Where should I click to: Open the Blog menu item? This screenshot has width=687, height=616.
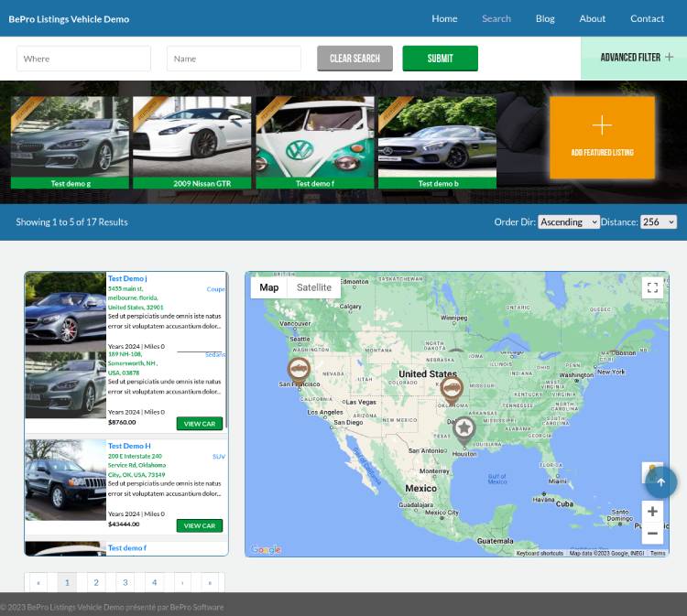point(545,18)
